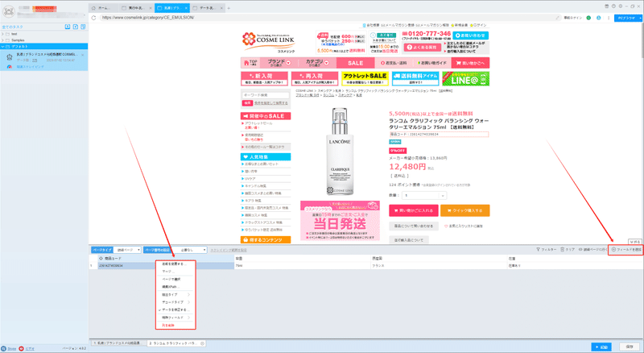The image size is (644, 353).
Task: Select the 在庫あり cell in the data table
Action: (x=575, y=266)
